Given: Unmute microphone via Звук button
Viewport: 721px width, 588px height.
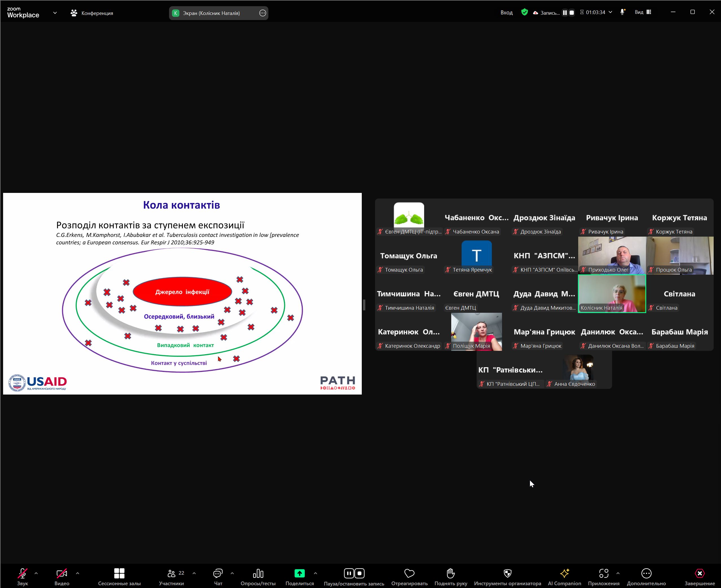Looking at the screenshot, I should pos(22,573).
